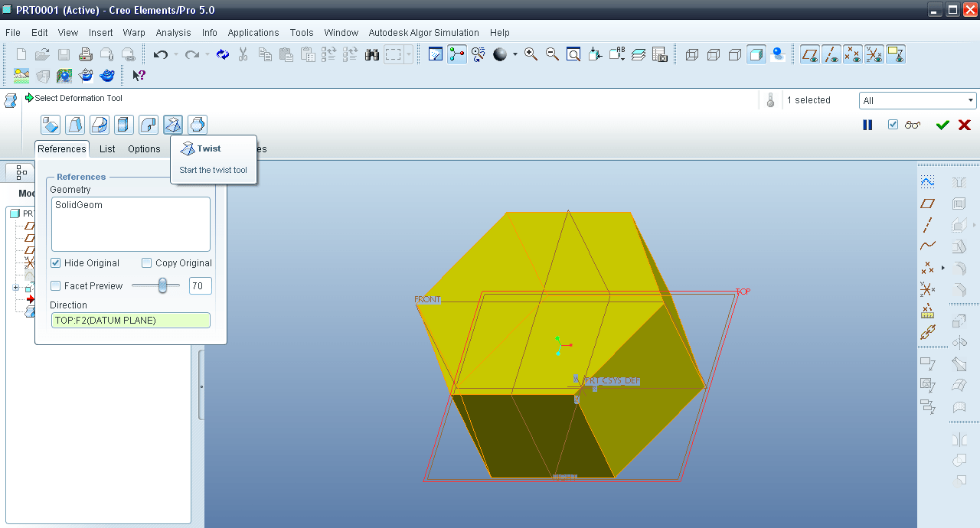Switch to the References tab

62,149
